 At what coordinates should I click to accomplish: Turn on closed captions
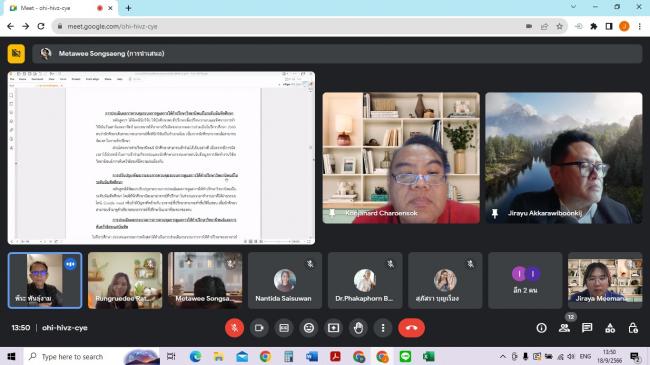pyautogui.click(x=284, y=328)
